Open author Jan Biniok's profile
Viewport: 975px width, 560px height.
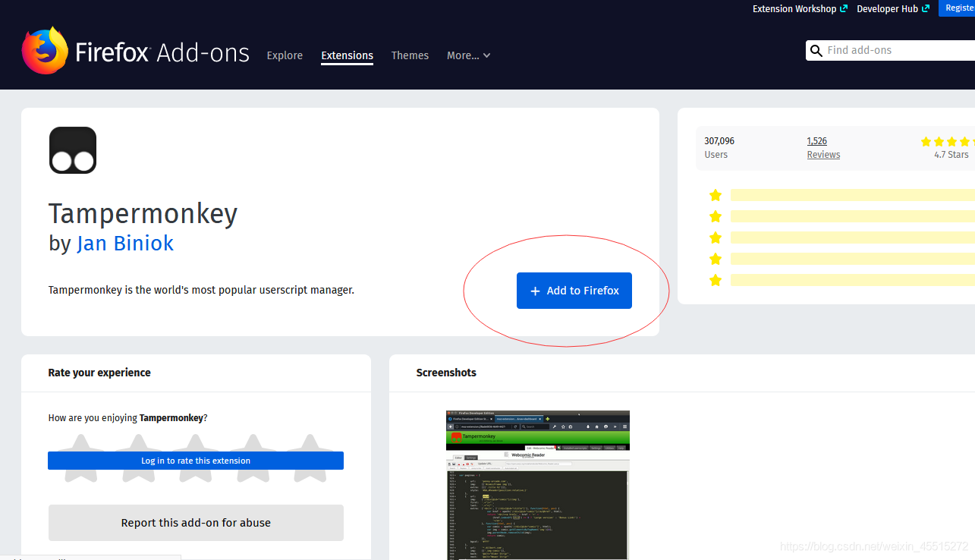tap(125, 243)
